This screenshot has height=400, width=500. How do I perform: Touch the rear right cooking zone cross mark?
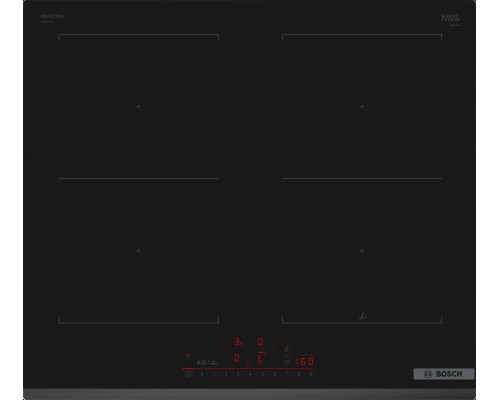362,106
